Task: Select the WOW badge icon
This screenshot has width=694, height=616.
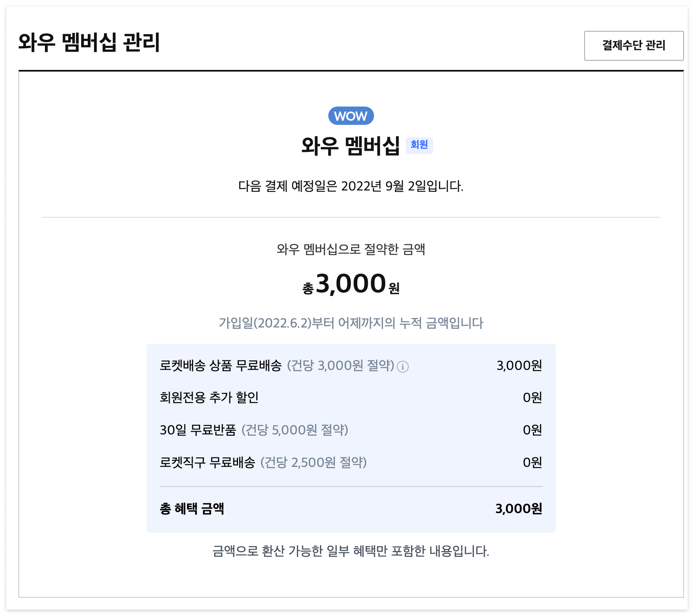Action: [351, 116]
